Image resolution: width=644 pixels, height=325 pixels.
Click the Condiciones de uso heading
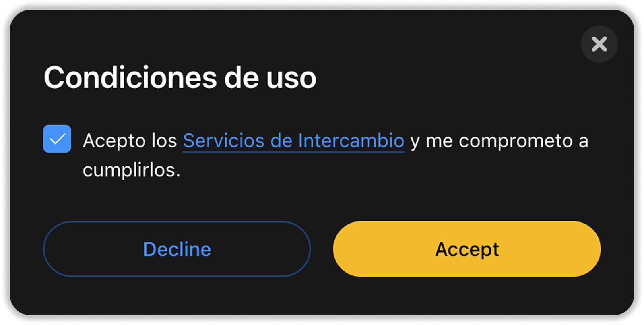tap(180, 77)
